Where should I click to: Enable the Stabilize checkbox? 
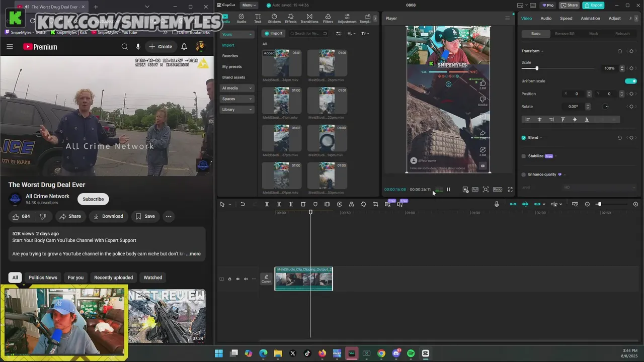click(x=524, y=156)
